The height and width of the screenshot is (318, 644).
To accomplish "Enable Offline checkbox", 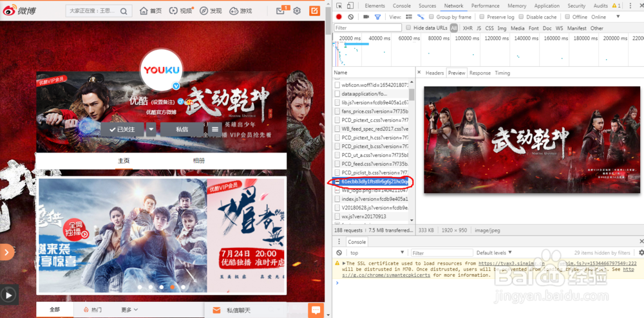I will click(x=567, y=17).
